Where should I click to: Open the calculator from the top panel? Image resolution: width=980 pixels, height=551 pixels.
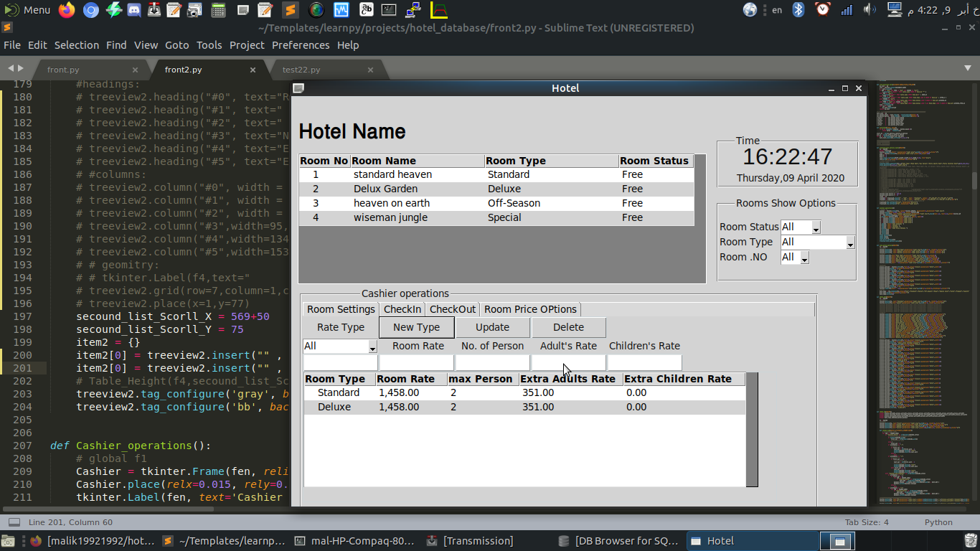pos(219,9)
